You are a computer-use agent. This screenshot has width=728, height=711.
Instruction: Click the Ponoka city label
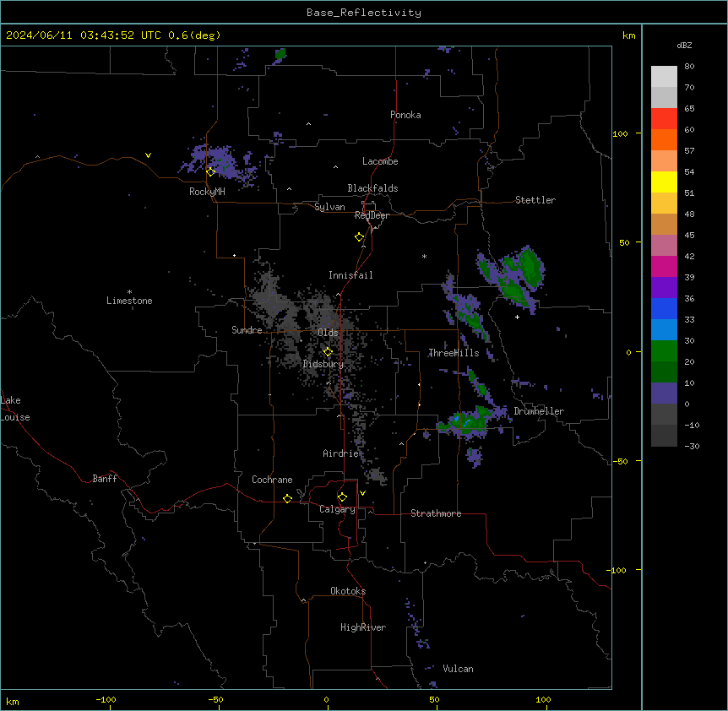(x=405, y=115)
